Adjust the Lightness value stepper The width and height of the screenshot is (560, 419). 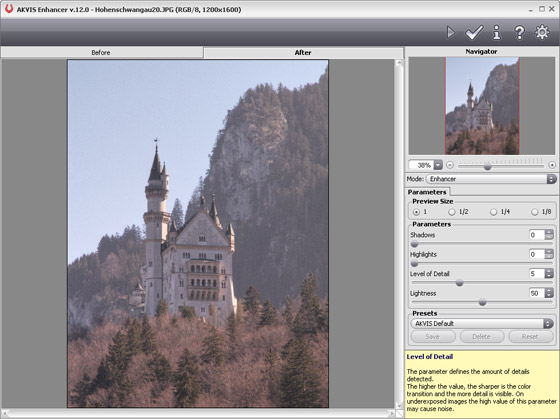point(549,293)
